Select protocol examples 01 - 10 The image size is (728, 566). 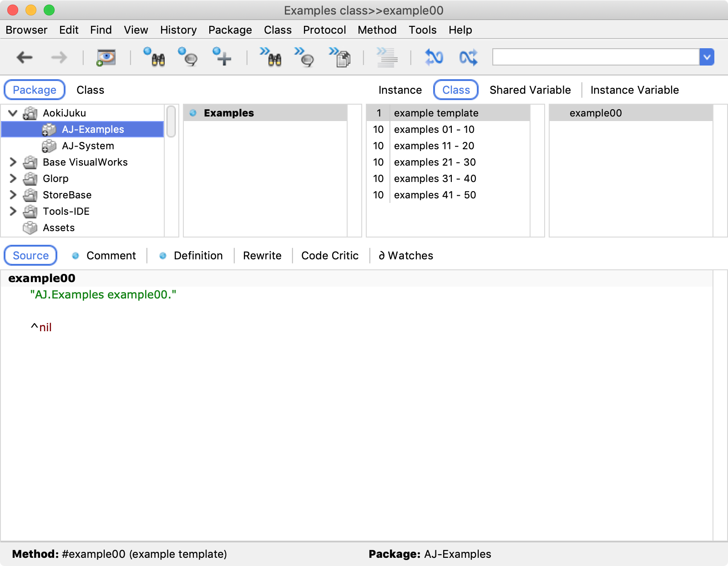tap(448, 129)
